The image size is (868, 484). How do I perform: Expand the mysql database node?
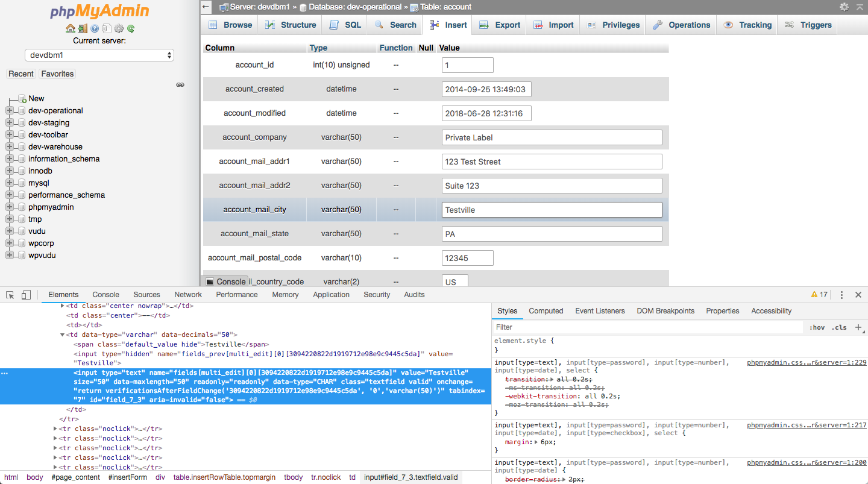point(10,183)
